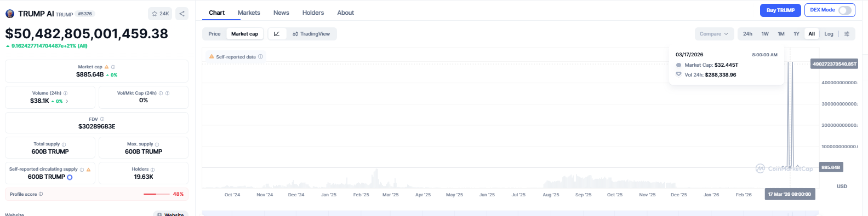Viewport: 868px width, 216px height.
Task: Open the Compare dropdown
Action: (x=714, y=34)
